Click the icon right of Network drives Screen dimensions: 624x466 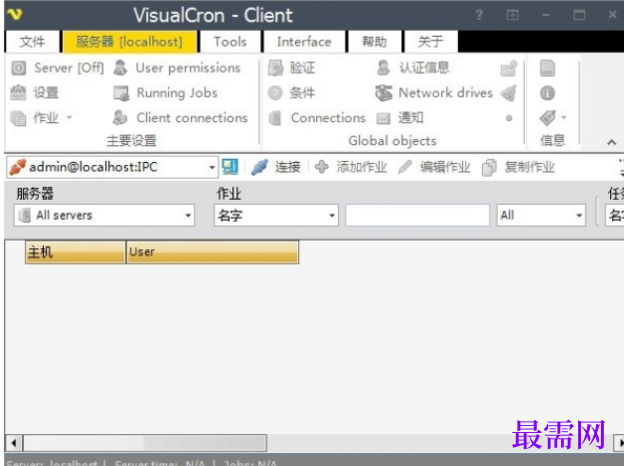(509, 93)
